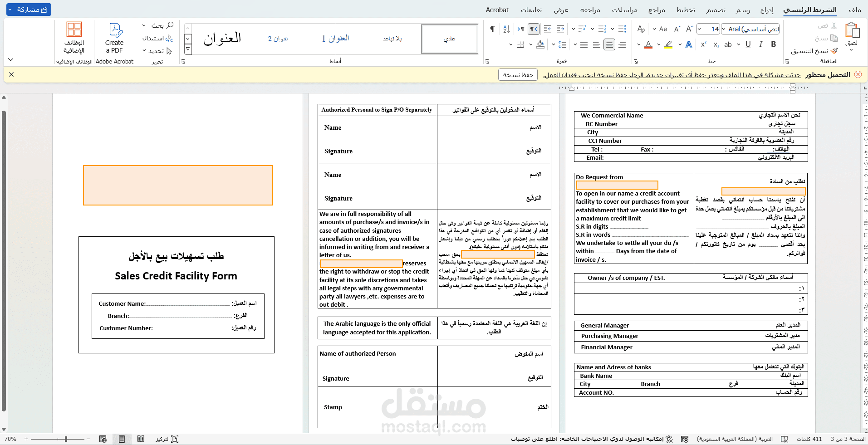Click the Paste (لصق) clipboard icon
This screenshot has height=445, width=868.
(853, 30)
